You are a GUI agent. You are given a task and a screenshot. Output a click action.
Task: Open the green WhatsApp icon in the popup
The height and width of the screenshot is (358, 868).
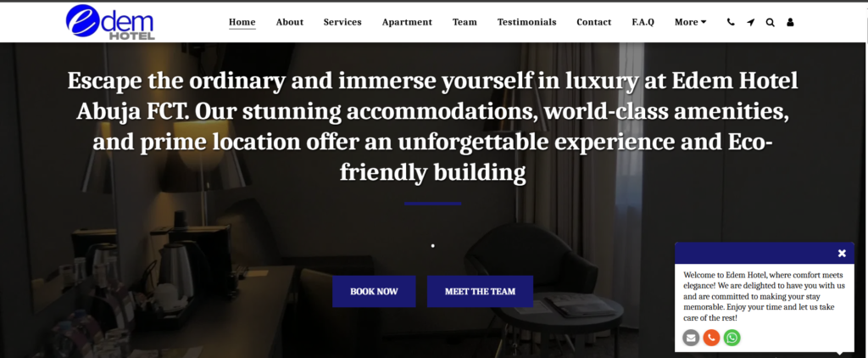[732, 338]
